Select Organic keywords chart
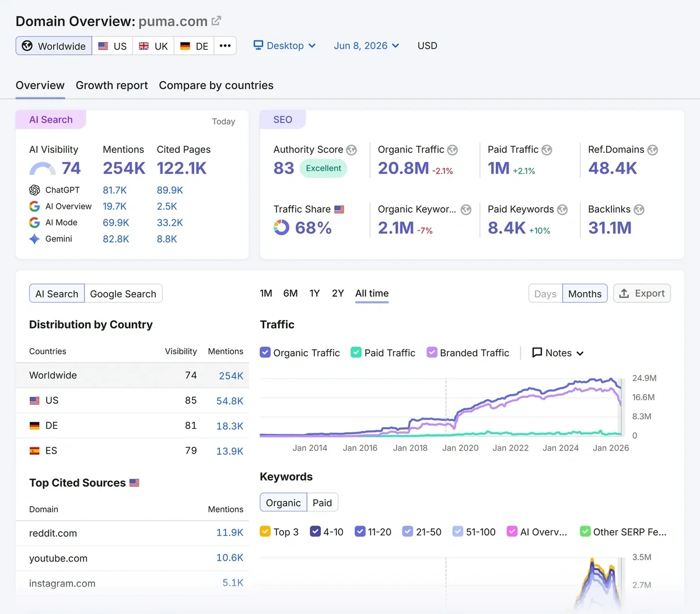 283,503
